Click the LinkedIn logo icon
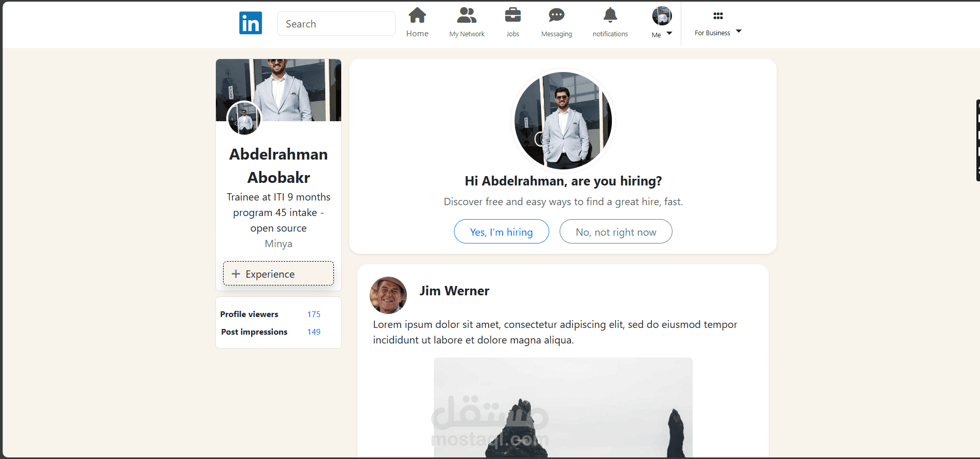Viewport: 980px width, 459px height. 251,23
